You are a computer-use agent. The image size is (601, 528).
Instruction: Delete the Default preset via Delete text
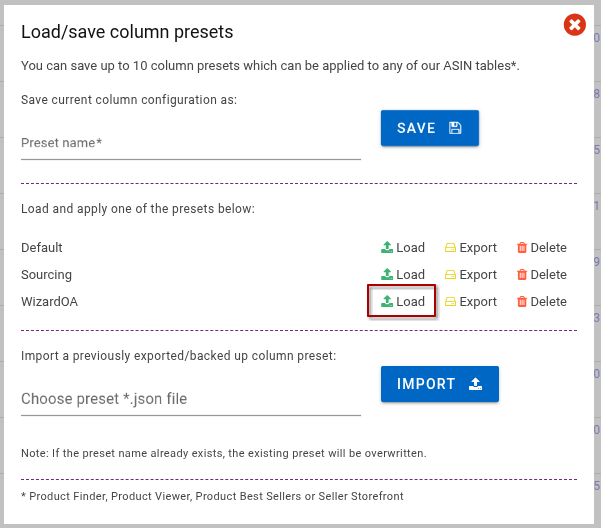pos(548,248)
